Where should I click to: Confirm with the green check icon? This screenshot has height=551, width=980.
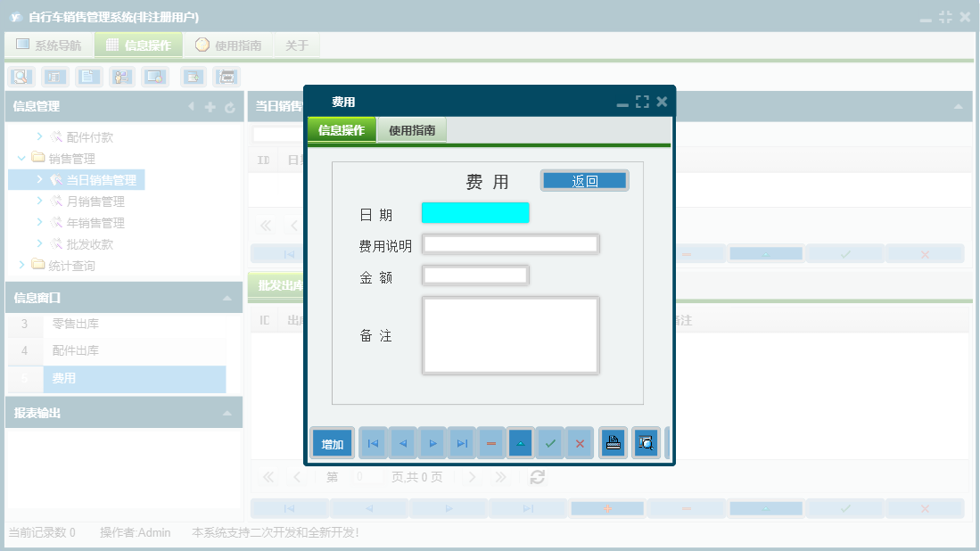point(550,442)
